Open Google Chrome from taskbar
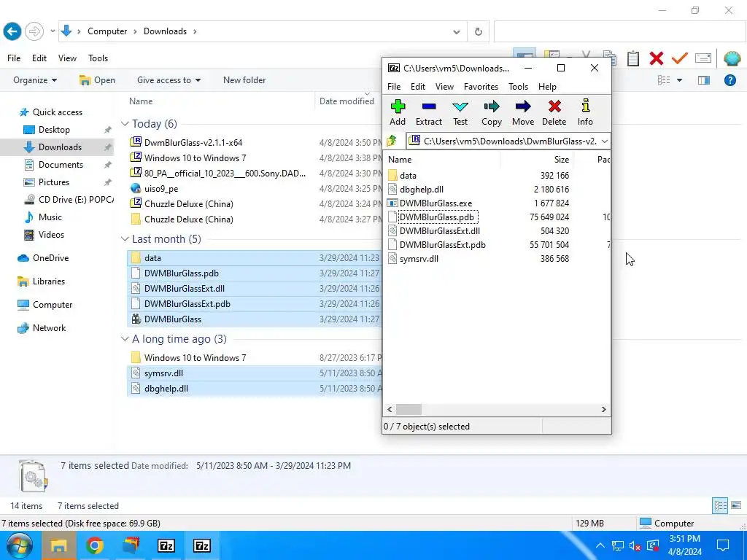Viewport: 747px width, 560px height. click(x=94, y=545)
